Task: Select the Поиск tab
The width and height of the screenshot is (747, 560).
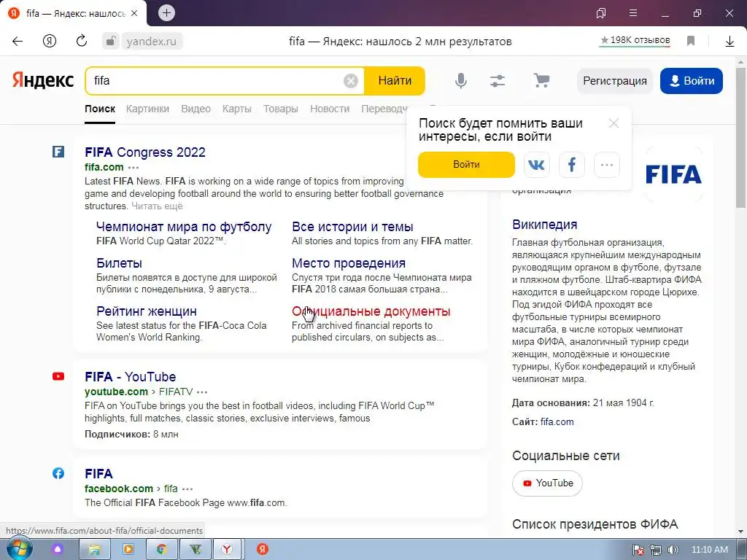Action: click(x=100, y=109)
